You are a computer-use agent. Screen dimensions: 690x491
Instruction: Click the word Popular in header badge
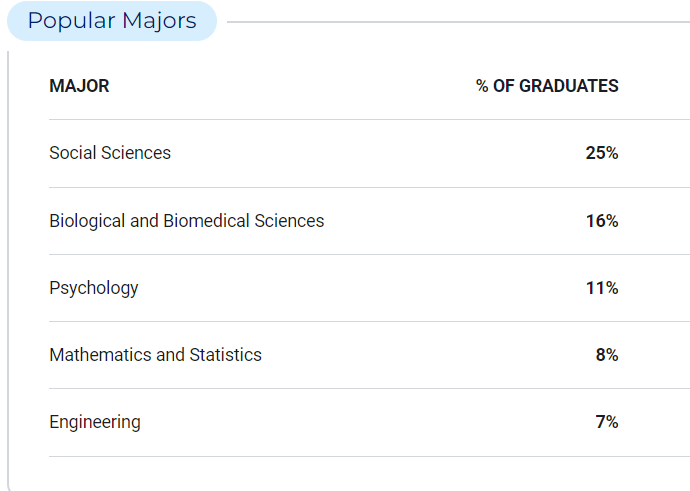[71, 21]
